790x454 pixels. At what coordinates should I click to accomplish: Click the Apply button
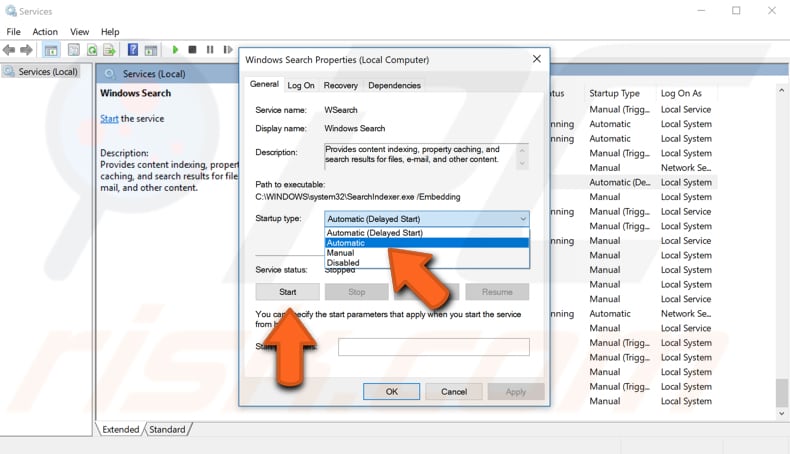coord(516,392)
